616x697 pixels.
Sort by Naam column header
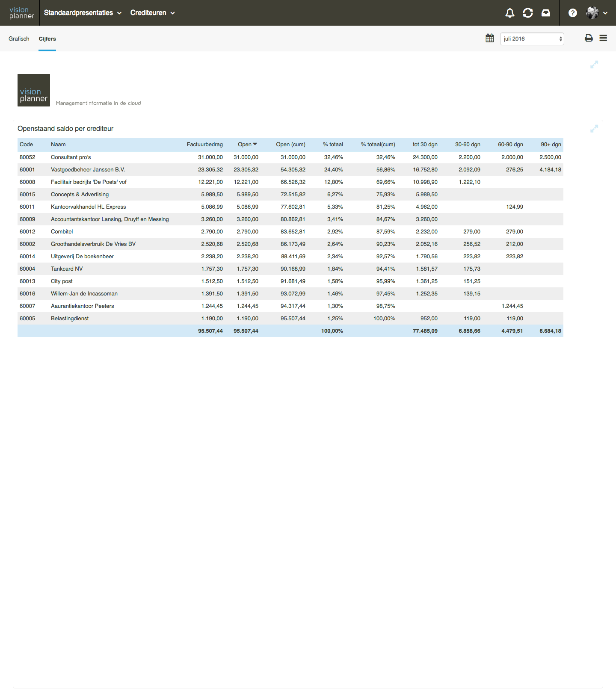coord(58,145)
